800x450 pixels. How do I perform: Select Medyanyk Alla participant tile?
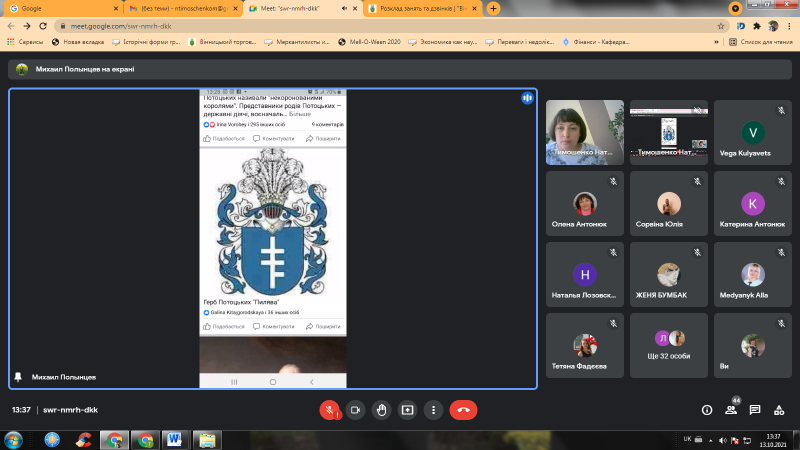(x=753, y=274)
